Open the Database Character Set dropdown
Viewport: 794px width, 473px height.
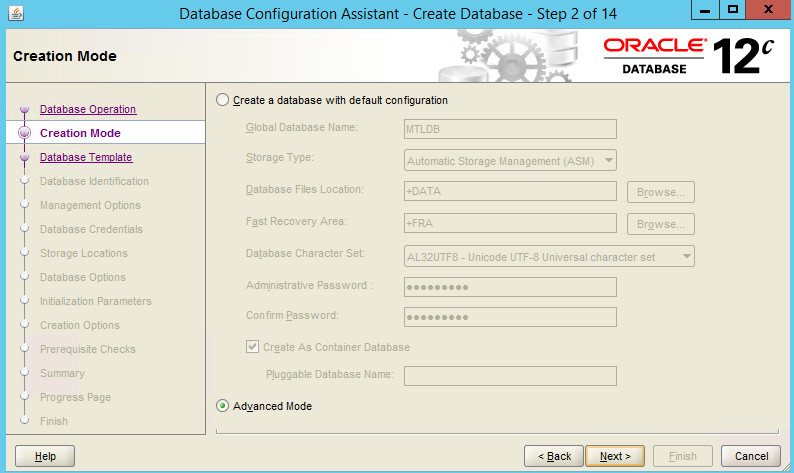pos(549,256)
